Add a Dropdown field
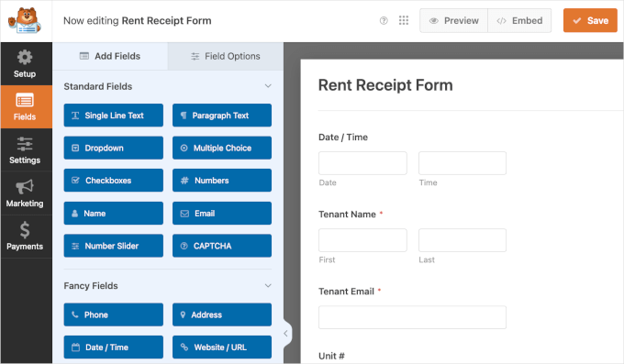 (x=114, y=148)
